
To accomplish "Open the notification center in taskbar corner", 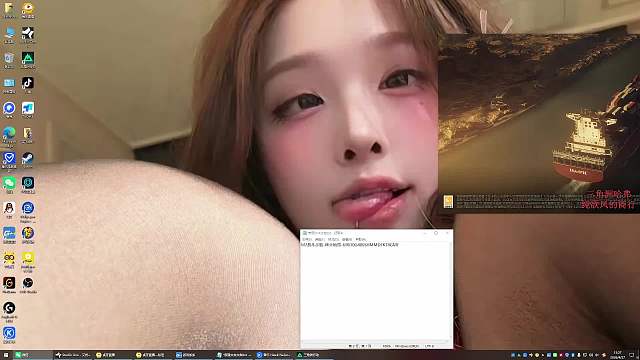I will coord(632,355).
